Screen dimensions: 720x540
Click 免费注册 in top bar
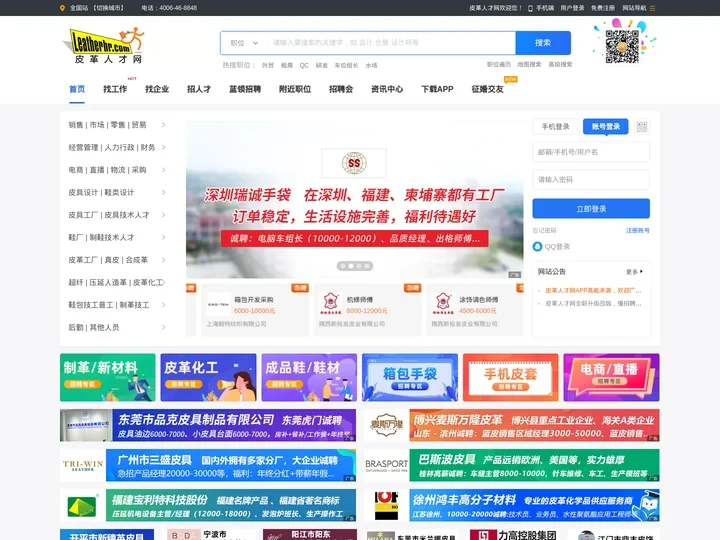603,8
